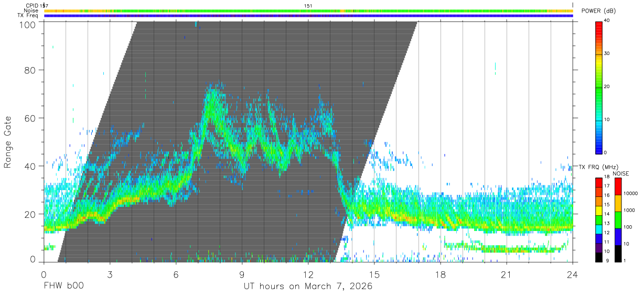644x297 pixels.
Task: Click the 'FHW b00' radar beam label
Action: tap(63, 287)
